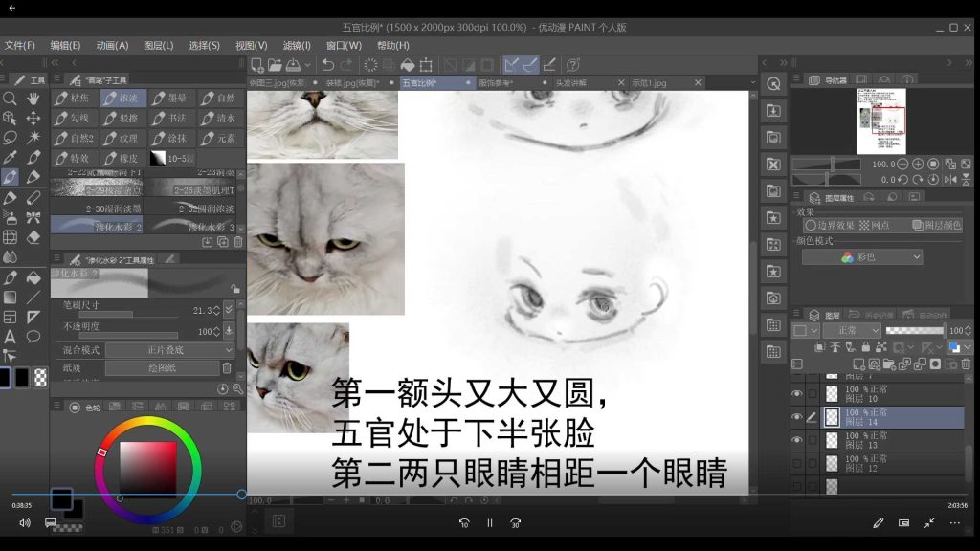Expand the canvas tabs overflow chevron
This screenshot has width=980, height=551.
pyautogui.click(x=753, y=82)
